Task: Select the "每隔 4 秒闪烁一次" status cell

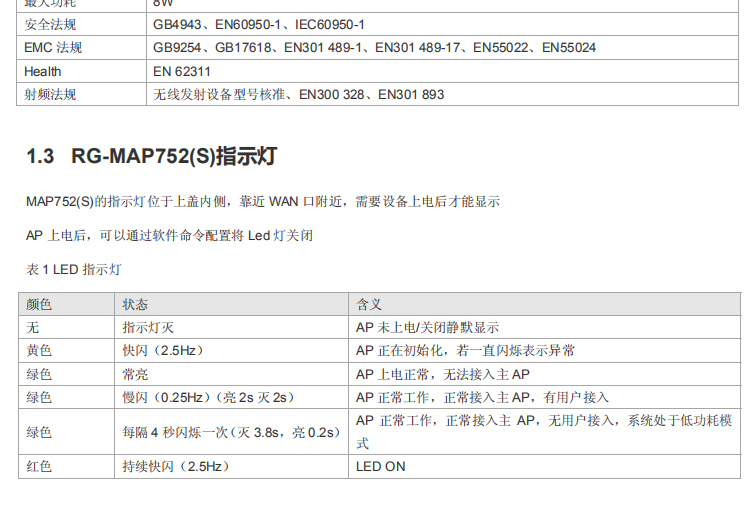Action: (232, 432)
